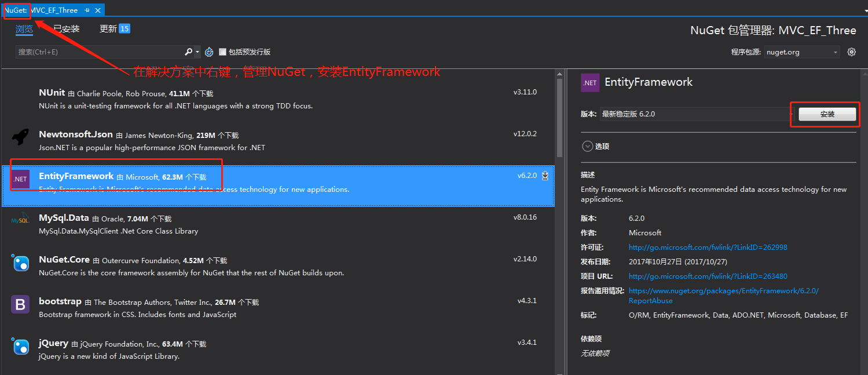Click the download arrow icon on the EntityFramework row
The image size is (868, 375).
[545, 176]
